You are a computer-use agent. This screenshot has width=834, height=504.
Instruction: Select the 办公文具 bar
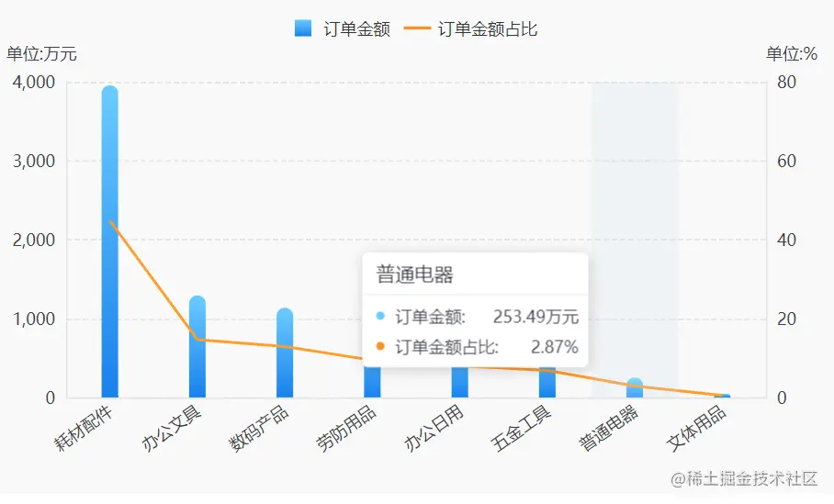[197, 347]
